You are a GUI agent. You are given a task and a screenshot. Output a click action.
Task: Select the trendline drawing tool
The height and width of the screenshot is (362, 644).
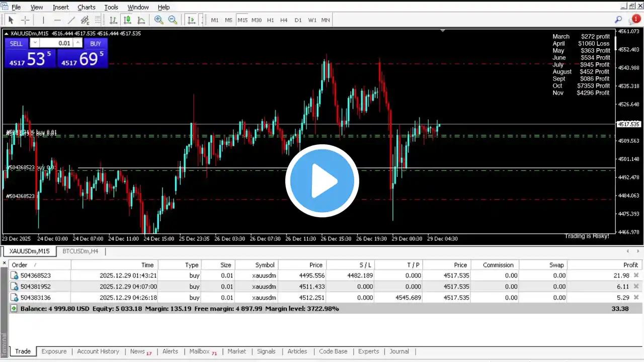pos(71,20)
